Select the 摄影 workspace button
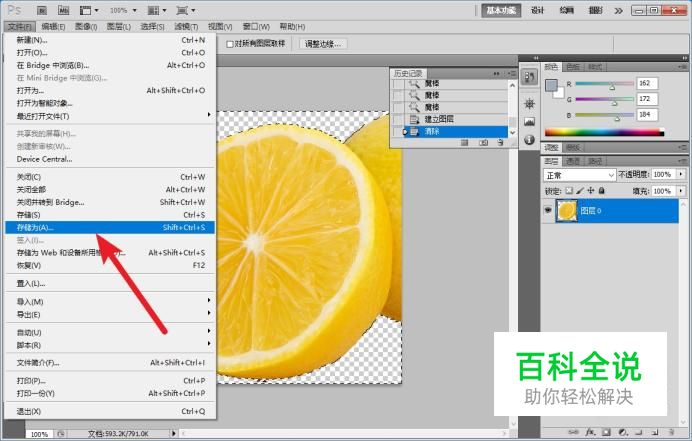Viewport: 692px width, 441px height. 595,11
